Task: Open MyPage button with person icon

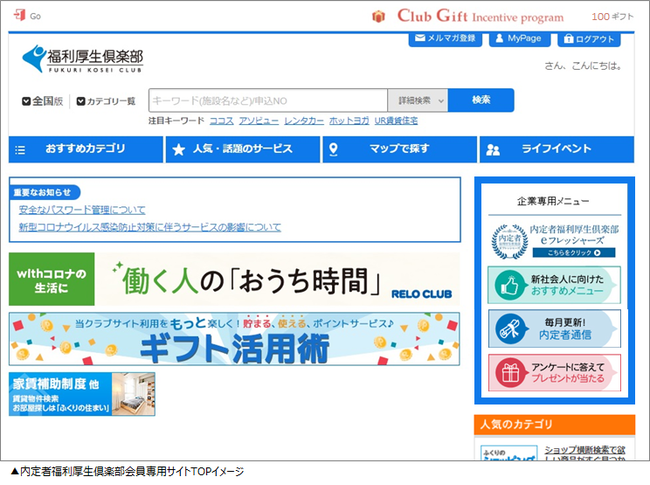Action: 519,39
